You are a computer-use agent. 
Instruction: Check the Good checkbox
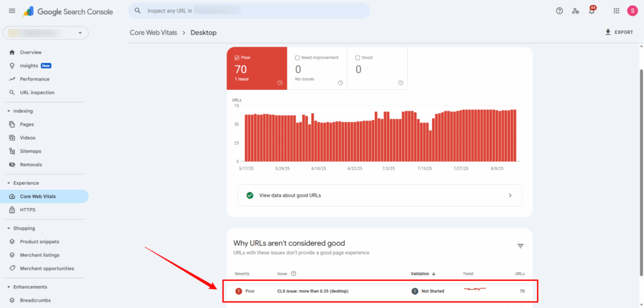pos(357,58)
